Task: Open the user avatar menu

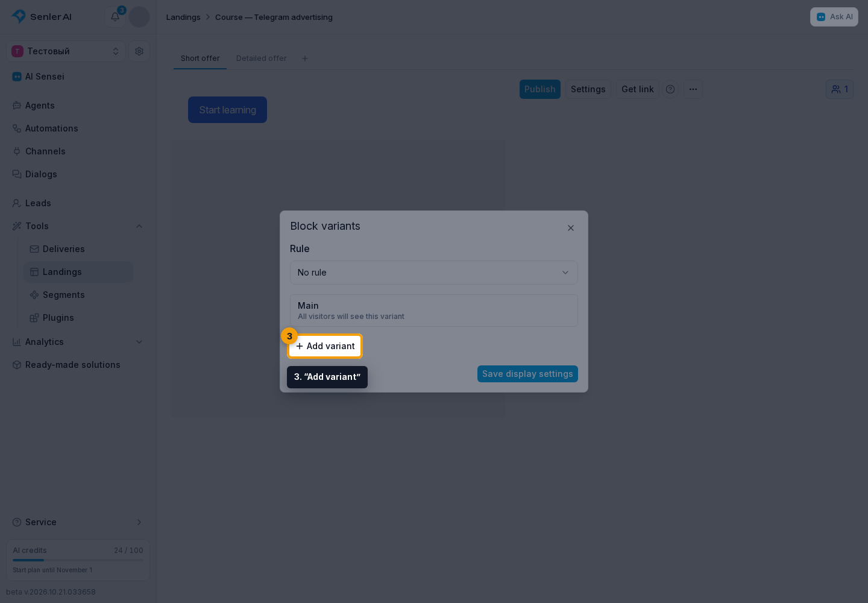Action: 139,17
